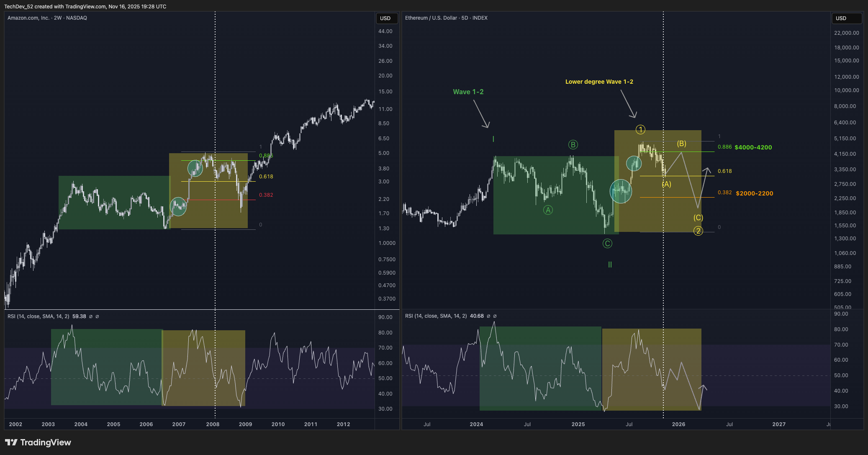The height and width of the screenshot is (455, 868).
Task: Click circled yellow wave 1 marker
Action: coord(640,130)
